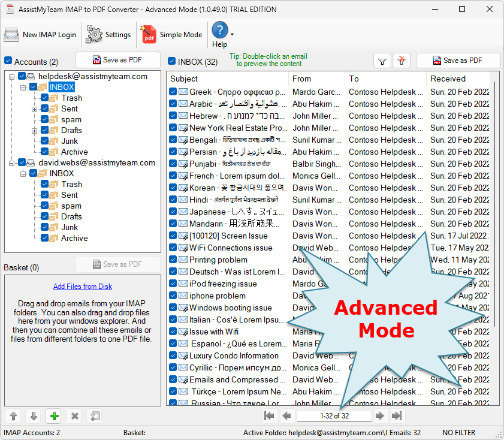
Task: Click Save as PDF above the email list
Action: tap(458, 61)
